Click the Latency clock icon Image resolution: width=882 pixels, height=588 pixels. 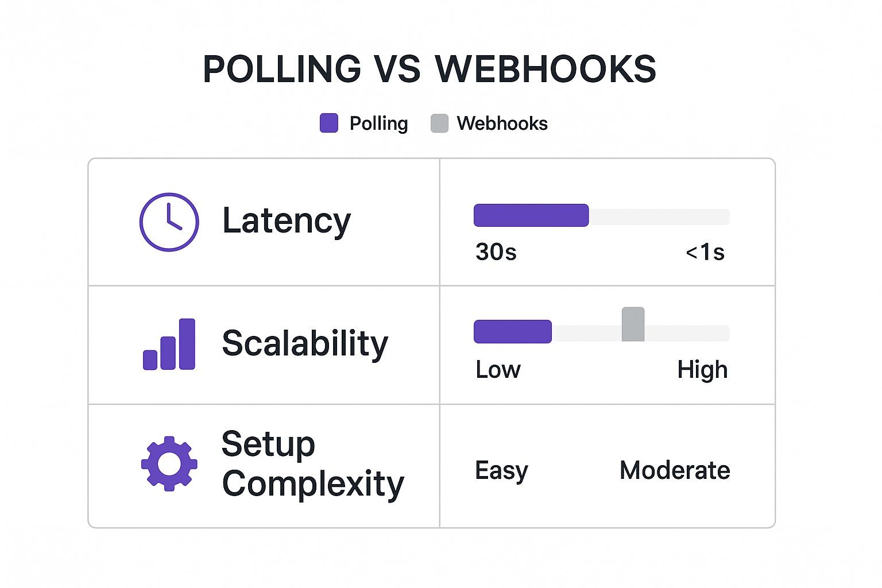pos(169,222)
